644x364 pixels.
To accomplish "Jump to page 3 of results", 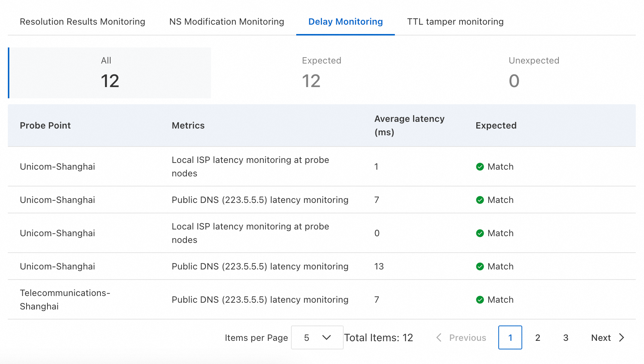I will (566, 338).
